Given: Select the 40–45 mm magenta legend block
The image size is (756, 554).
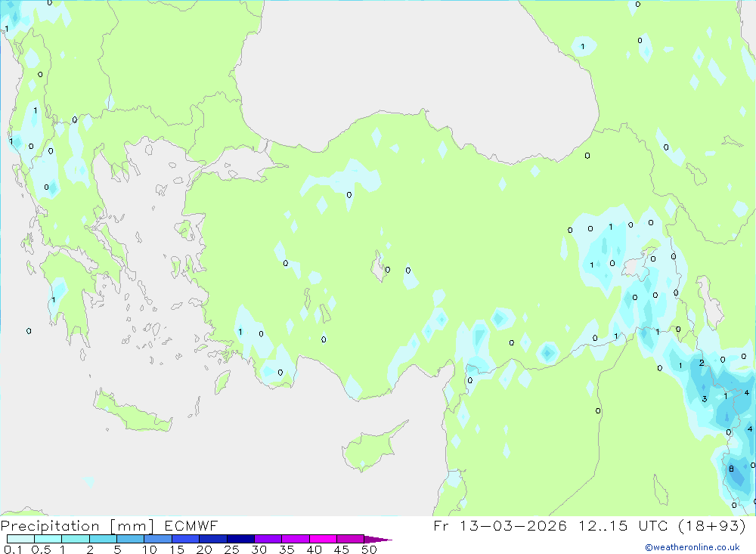Looking at the screenshot, I should [323, 539].
